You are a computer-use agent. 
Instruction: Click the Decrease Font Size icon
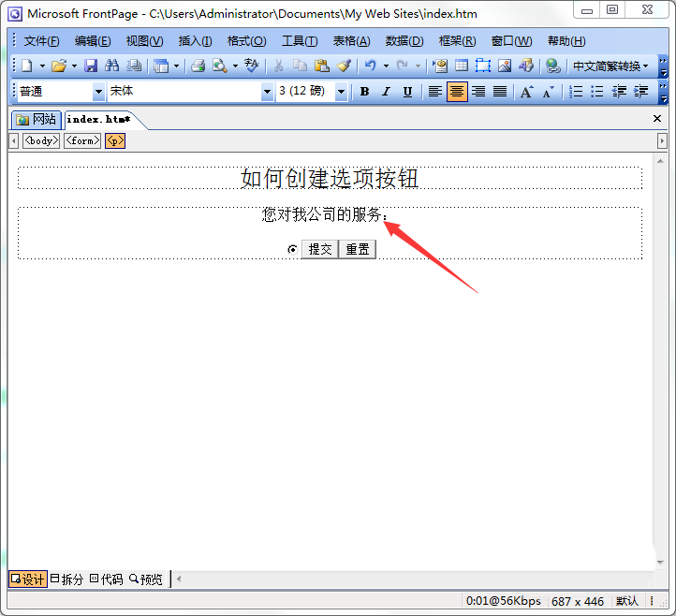(x=548, y=92)
